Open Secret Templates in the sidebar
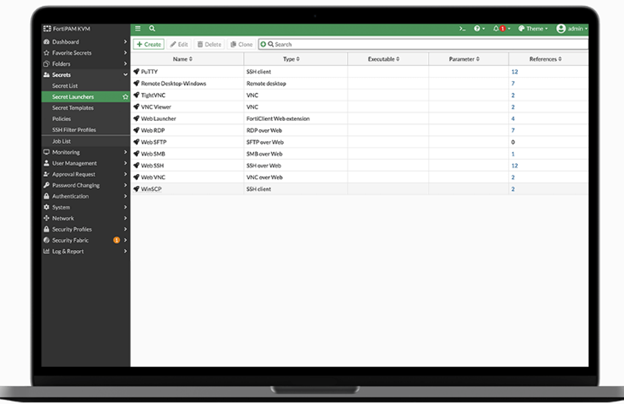The image size is (624, 404). click(x=73, y=108)
